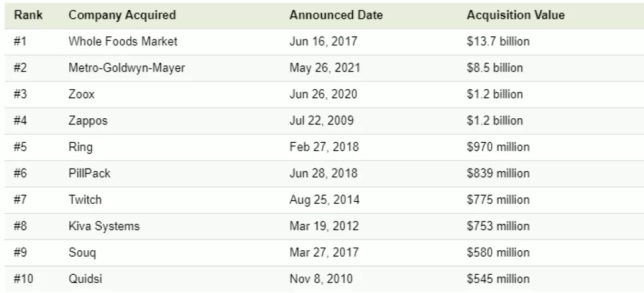Click the Quidsi company name
This screenshot has height=293, width=644.
[x=86, y=279]
